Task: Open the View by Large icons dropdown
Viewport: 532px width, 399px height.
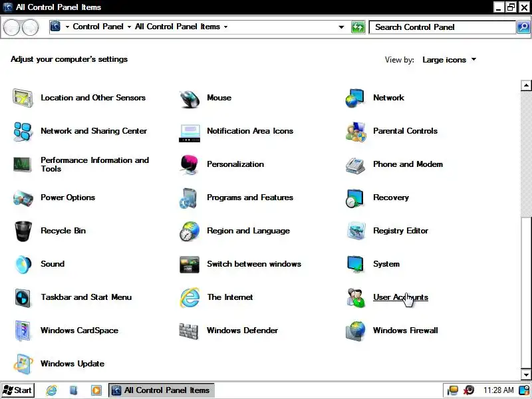Action: click(x=449, y=60)
